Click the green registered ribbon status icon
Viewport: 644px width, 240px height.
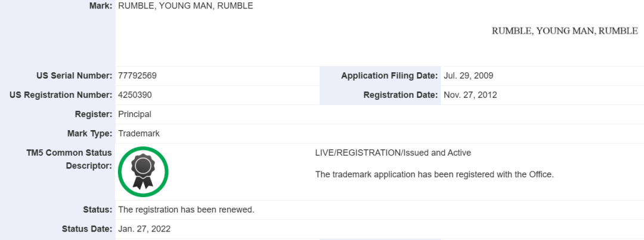(x=143, y=171)
